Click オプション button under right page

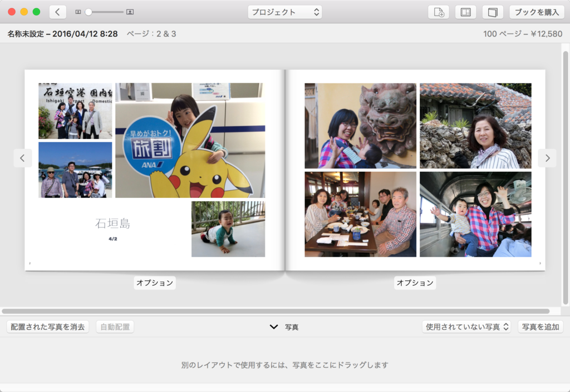click(x=415, y=283)
